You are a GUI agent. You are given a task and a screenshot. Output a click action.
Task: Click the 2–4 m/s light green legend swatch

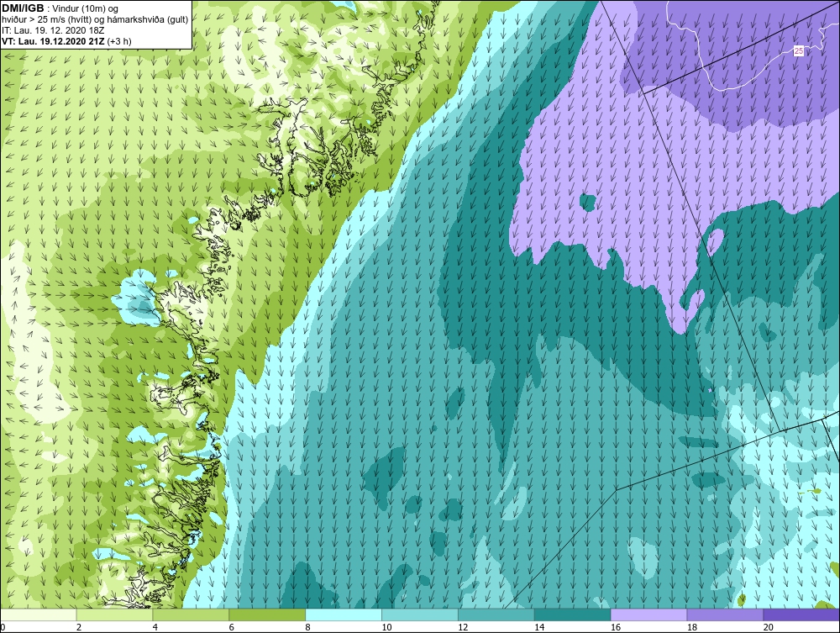(114, 615)
